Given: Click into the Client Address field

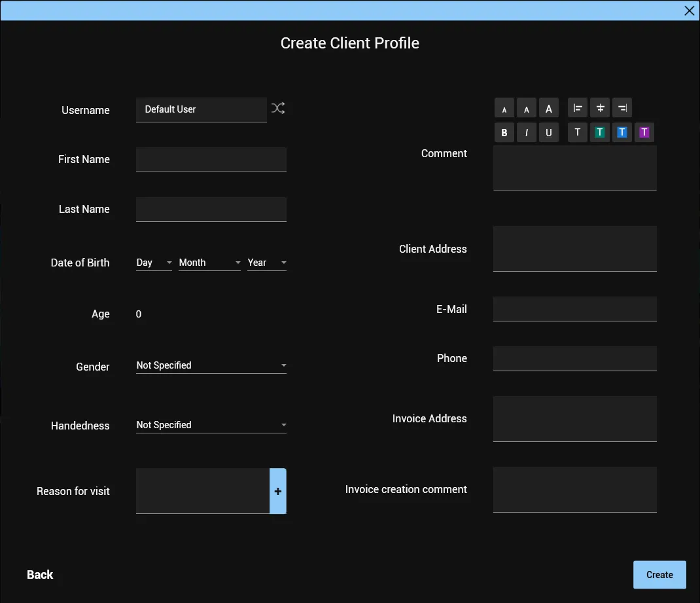Looking at the screenshot, I should pyautogui.click(x=575, y=249).
